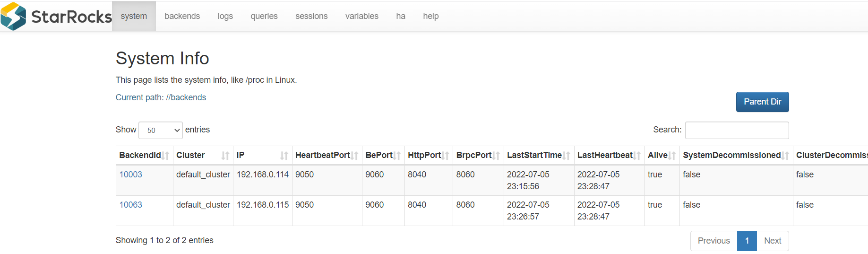Image resolution: width=868 pixels, height=254 pixels.
Task: Open the ha tab
Action: tap(401, 16)
